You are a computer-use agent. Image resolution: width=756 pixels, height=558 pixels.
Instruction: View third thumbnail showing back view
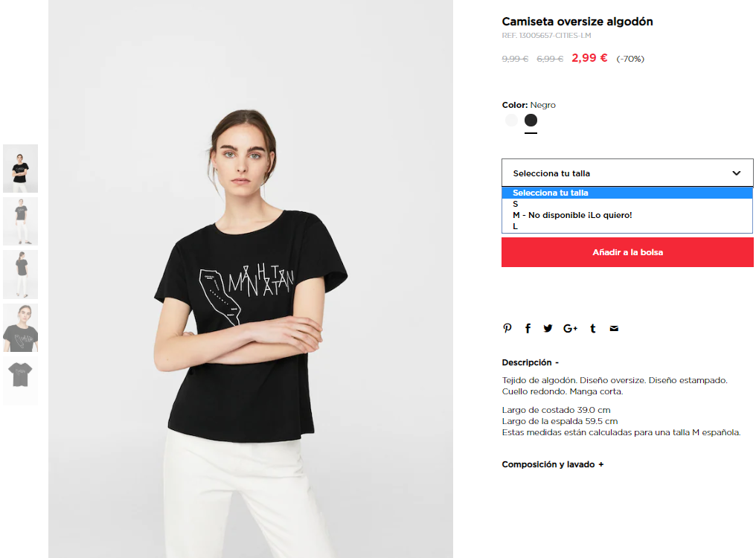coord(20,275)
